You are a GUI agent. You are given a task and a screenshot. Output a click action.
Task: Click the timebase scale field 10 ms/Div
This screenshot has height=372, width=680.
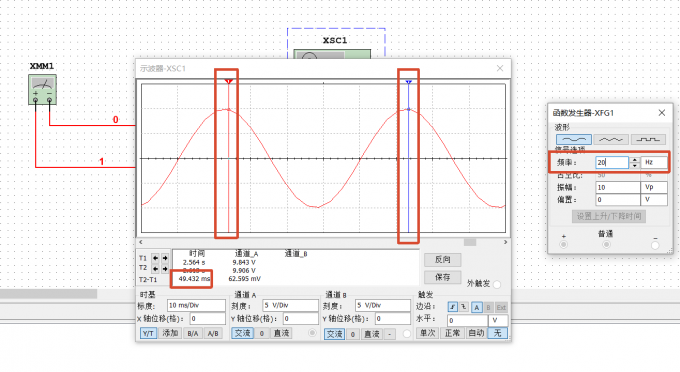coord(196,305)
